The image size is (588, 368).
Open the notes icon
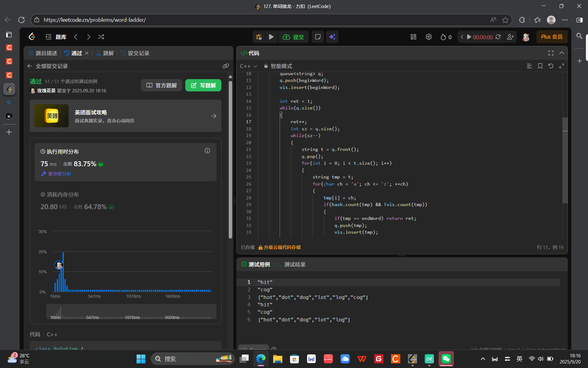click(x=318, y=37)
